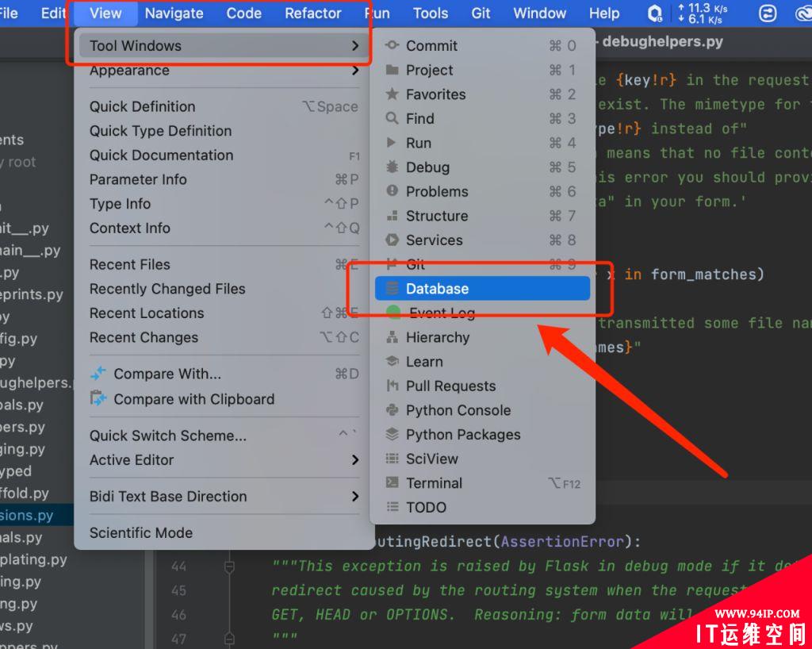This screenshot has width=812, height=649.
Task: Click the Compare With diff icon
Action: pos(98,374)
